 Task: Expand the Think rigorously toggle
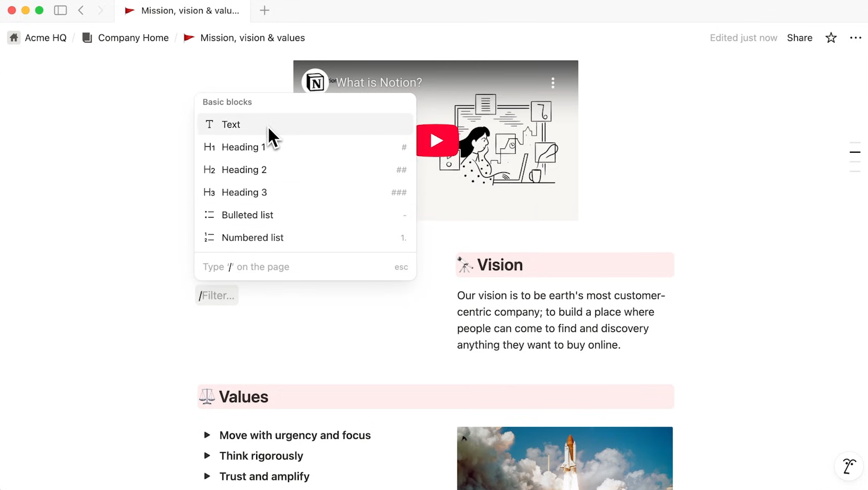(x=207, y=456)
